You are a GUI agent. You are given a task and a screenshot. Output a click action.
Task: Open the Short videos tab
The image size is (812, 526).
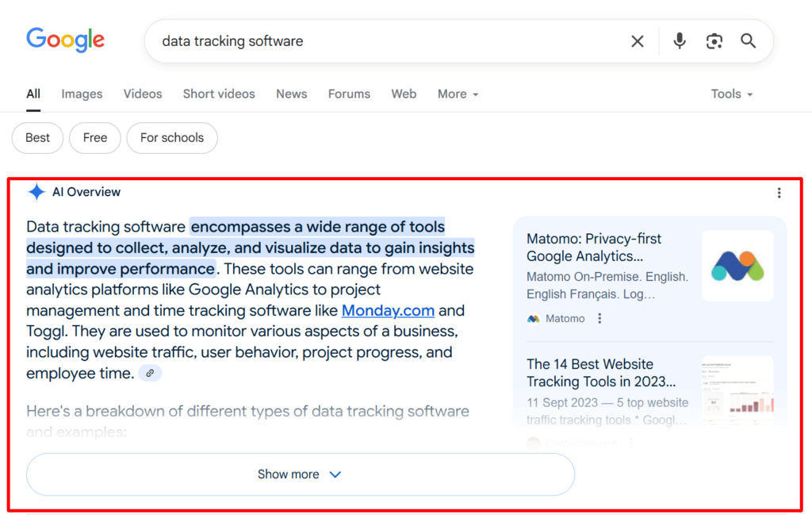(x=219, y=94)
